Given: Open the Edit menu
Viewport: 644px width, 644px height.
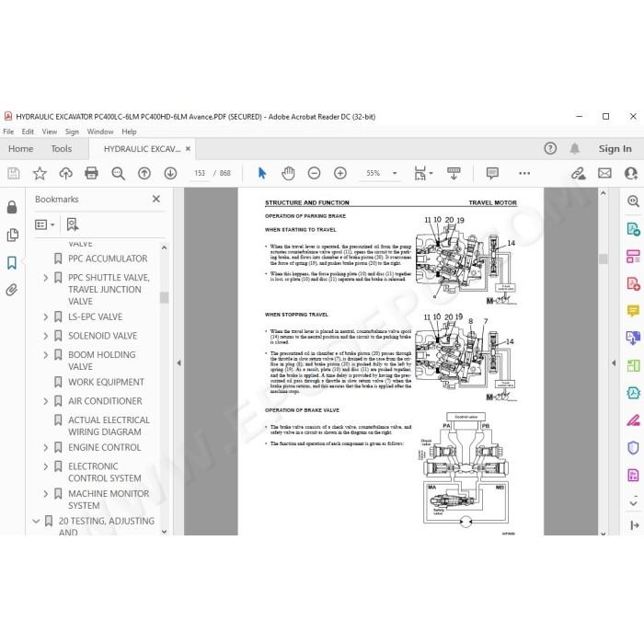Looking at the screenshot, I should [x=28, y=132].
